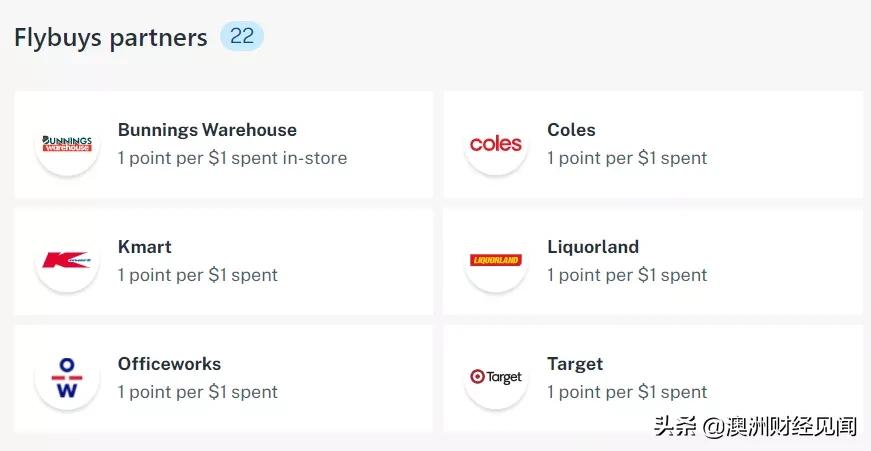Click the red Coles logo icon

point(496,144)
